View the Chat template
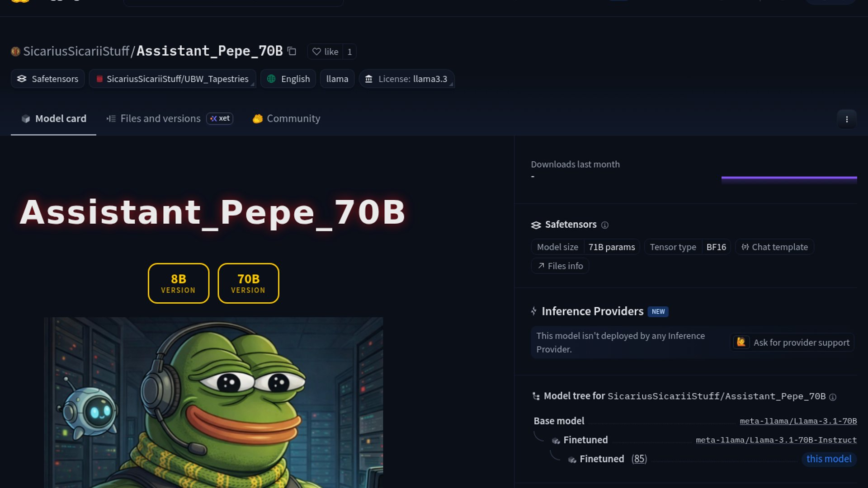 click(x=774, y=247)
